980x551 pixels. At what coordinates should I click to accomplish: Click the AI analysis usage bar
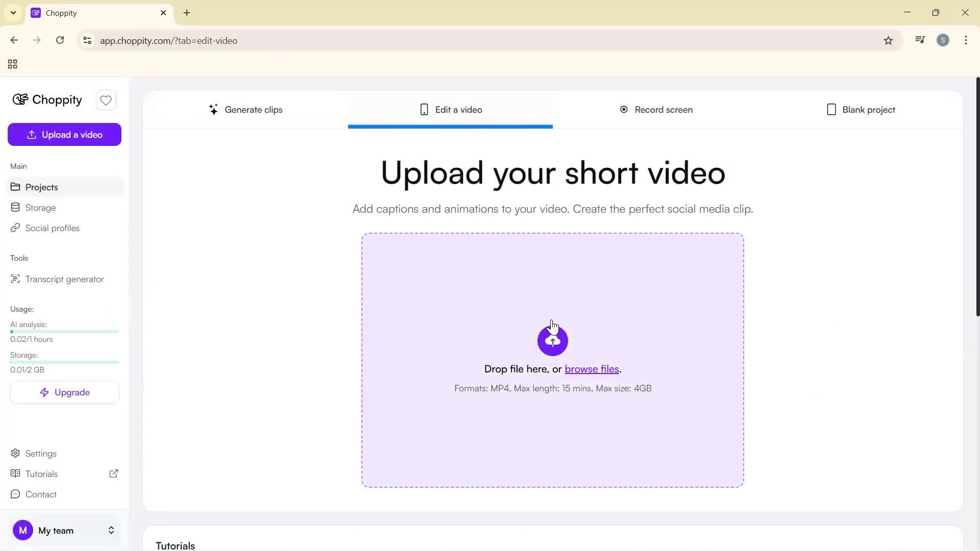tap(64, 331)
